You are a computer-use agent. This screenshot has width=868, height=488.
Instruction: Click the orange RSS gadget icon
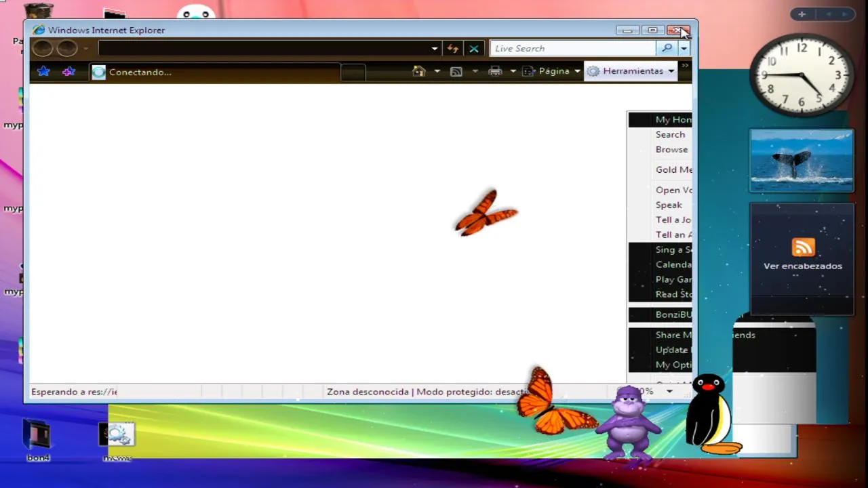[x=803, y=247]
